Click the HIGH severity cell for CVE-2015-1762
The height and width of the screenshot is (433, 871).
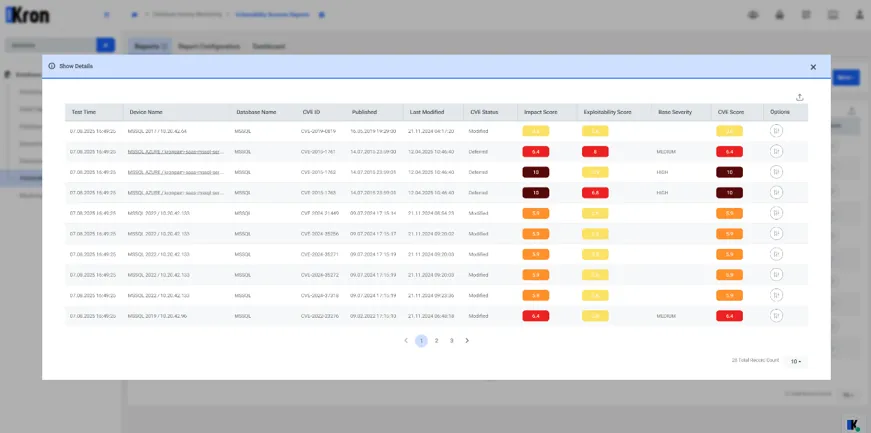pos(662,172)
